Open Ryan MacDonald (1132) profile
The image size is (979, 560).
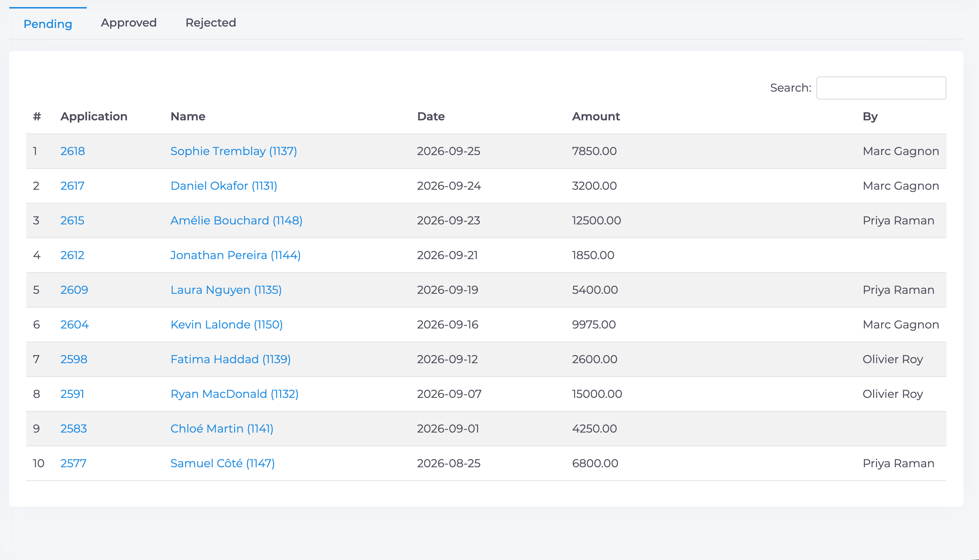click(x=235, y=394)
